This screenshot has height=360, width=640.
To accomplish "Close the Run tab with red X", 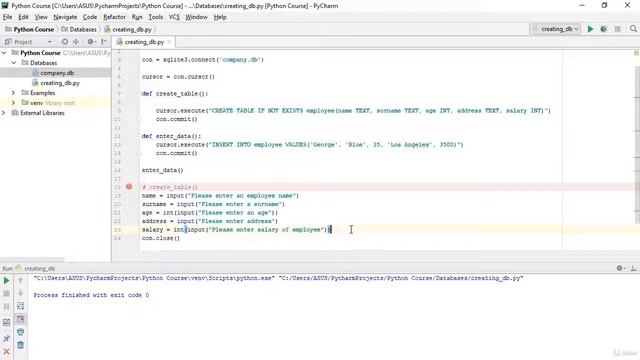I will [7, 351].
